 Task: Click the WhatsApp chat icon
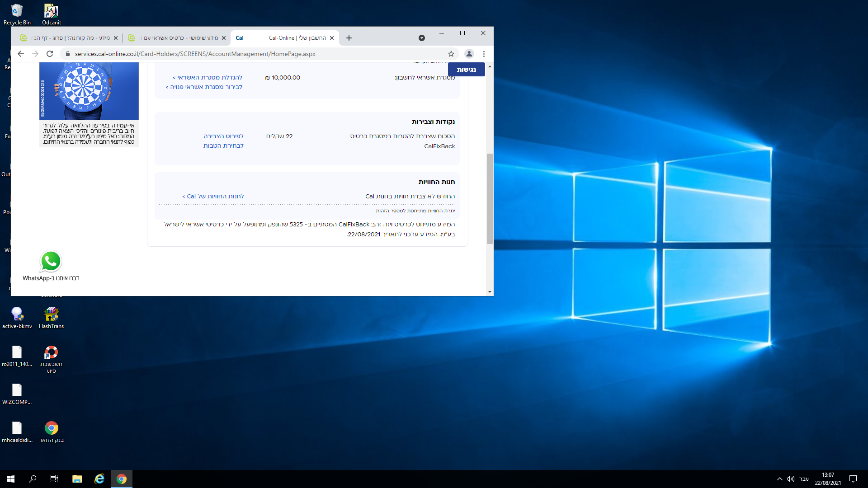tap(51, 262)
